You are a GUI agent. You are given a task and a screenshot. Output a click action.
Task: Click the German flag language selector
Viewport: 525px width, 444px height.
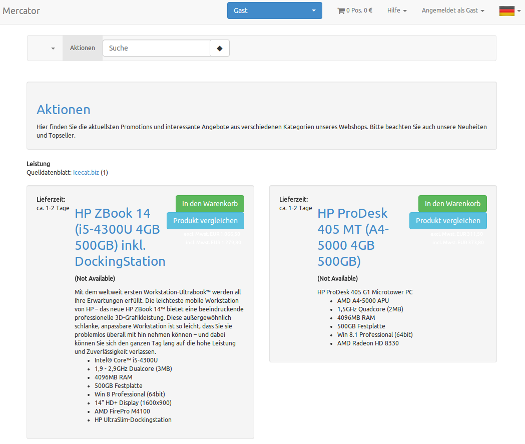pos(509,11)
